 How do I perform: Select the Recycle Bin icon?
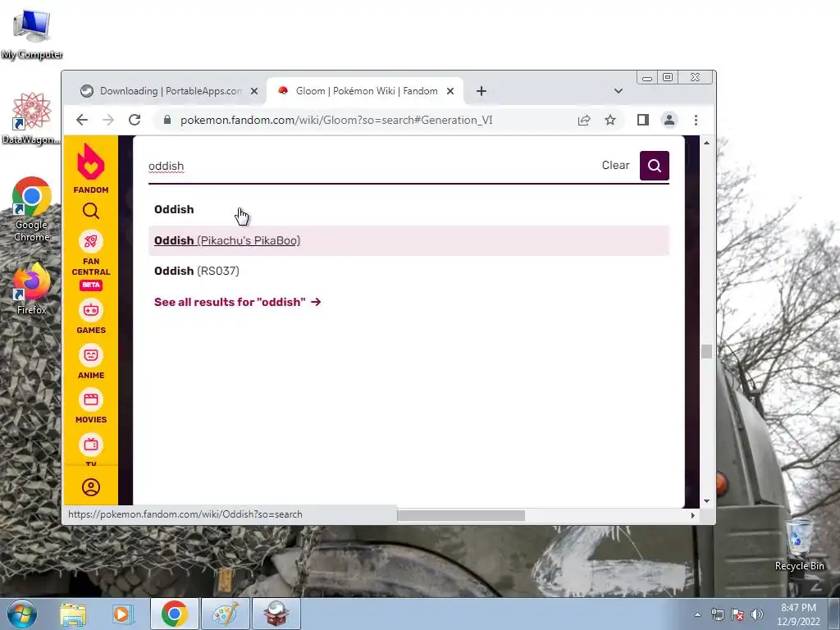coord(799,545)
